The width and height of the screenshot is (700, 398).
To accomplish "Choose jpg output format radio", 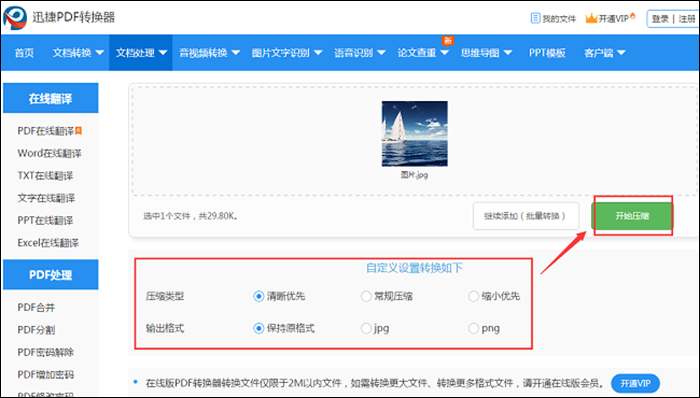I will [366, 329].
